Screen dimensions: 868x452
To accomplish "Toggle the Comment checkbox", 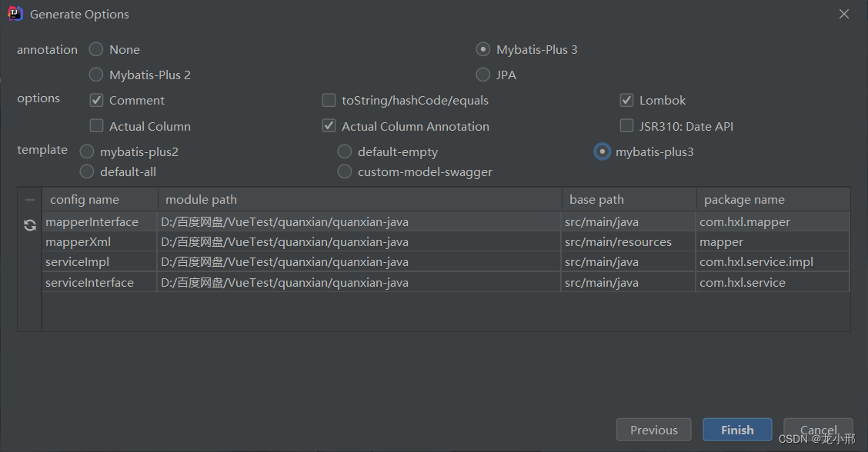I will (x=97, y=100).
